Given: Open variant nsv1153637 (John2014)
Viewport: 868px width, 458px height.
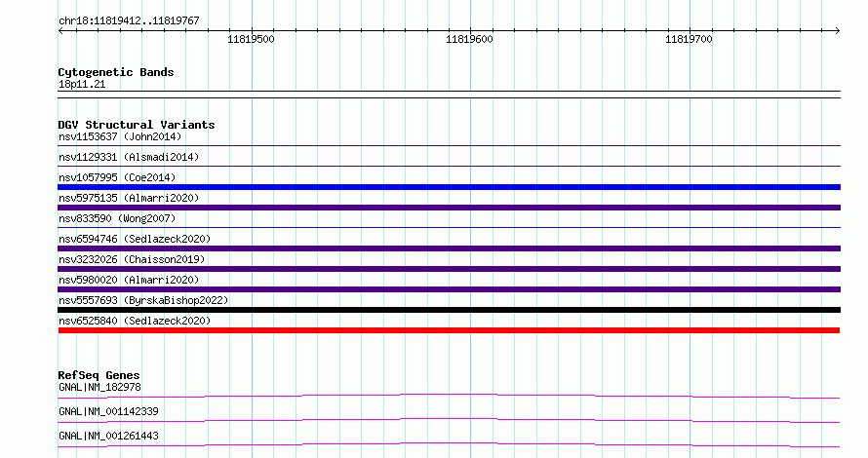Looking at the screenshot, I should [x=120, y=136].
